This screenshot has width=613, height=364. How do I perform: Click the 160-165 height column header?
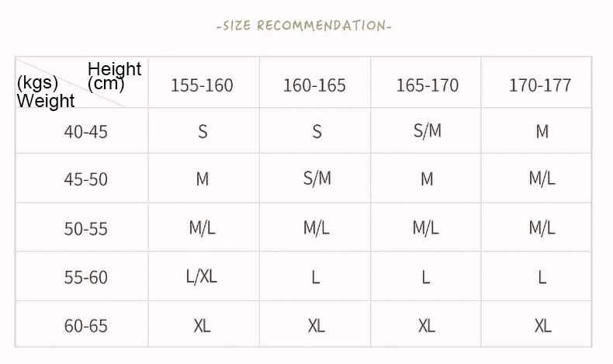[315, 85]
